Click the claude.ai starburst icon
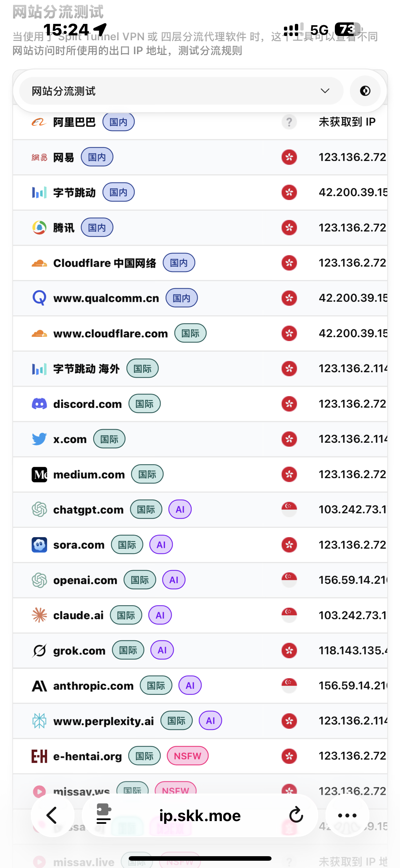 (x=39, y=615)
